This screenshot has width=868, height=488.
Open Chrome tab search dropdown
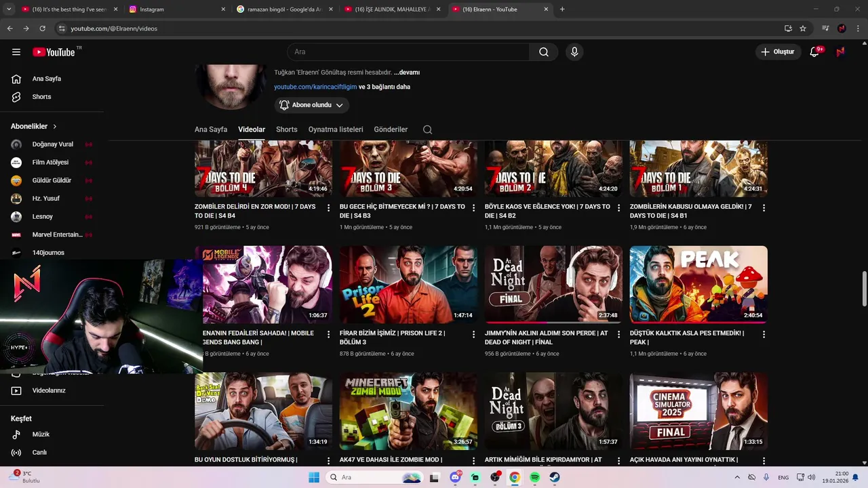(9, 9)
